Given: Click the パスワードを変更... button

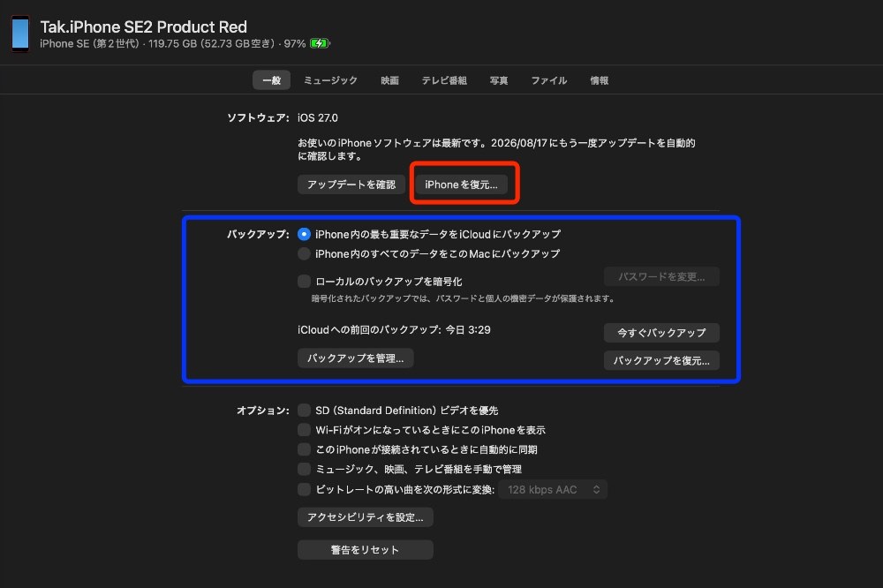Looking at the screenshot, I should tap(661, 276).
